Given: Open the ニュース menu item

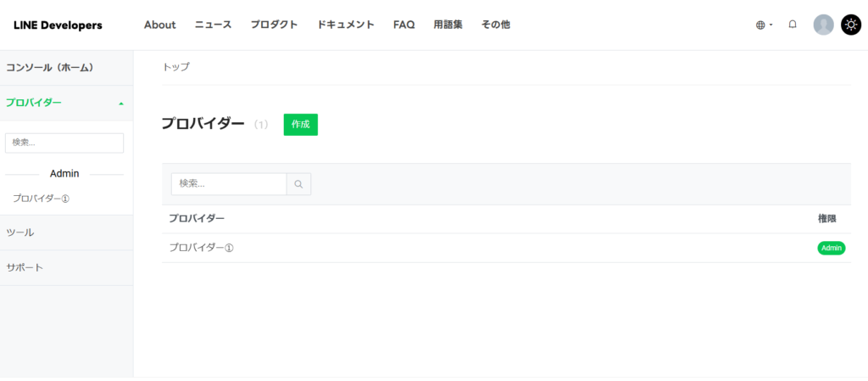Looking at the screenshot, I should pyautogui.click(x=213, y=25).
